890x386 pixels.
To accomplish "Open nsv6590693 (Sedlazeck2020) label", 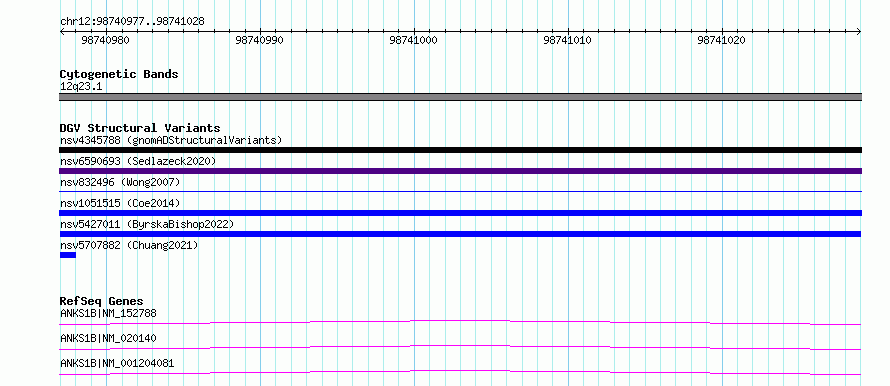I will [138, 161].
